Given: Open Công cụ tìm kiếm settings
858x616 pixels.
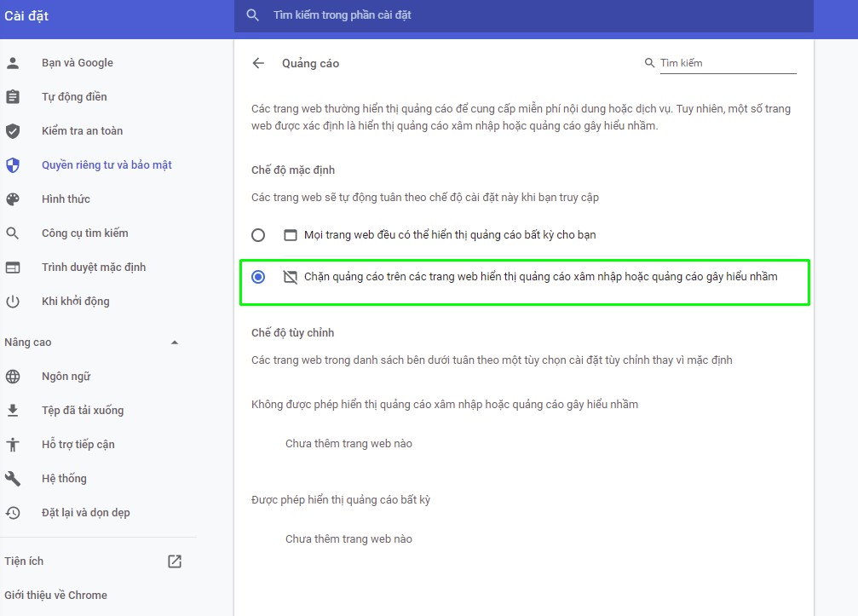Looking at the screenshot, I should click(85, 233).
